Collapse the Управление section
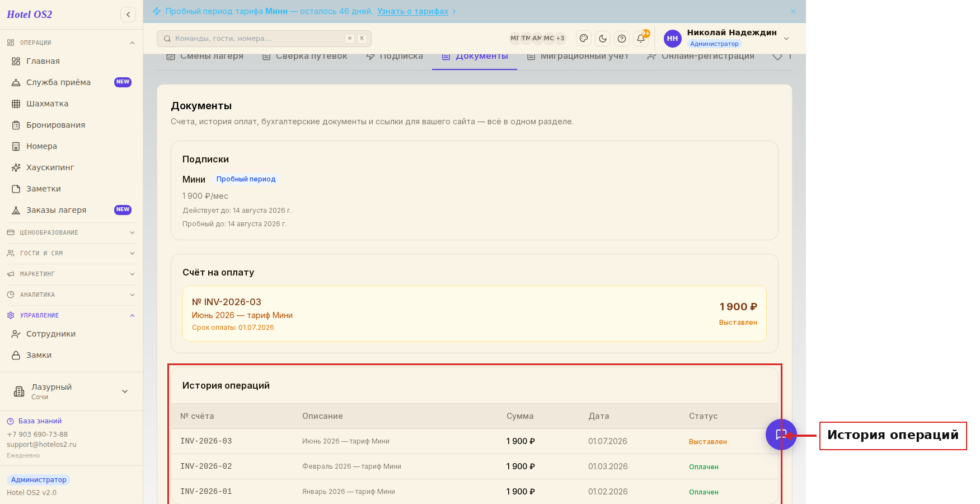 71,315
